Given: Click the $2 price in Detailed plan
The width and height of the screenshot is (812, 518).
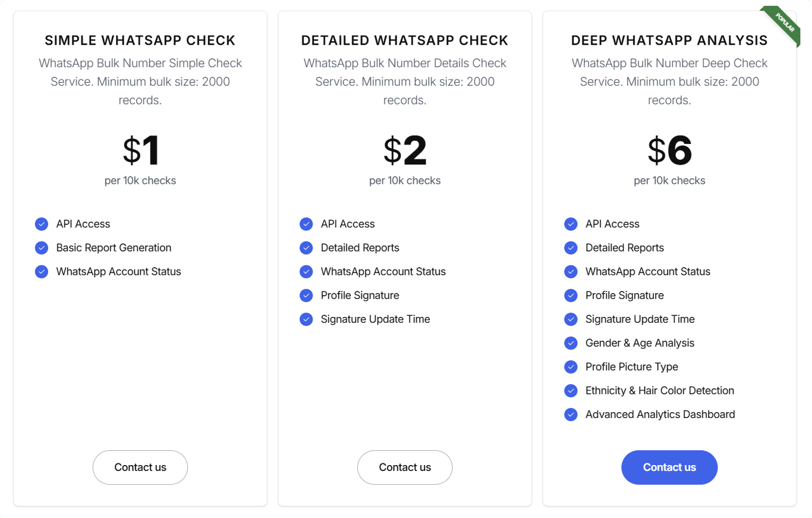Looking at the screenshot, I should (x=405, y=151).
